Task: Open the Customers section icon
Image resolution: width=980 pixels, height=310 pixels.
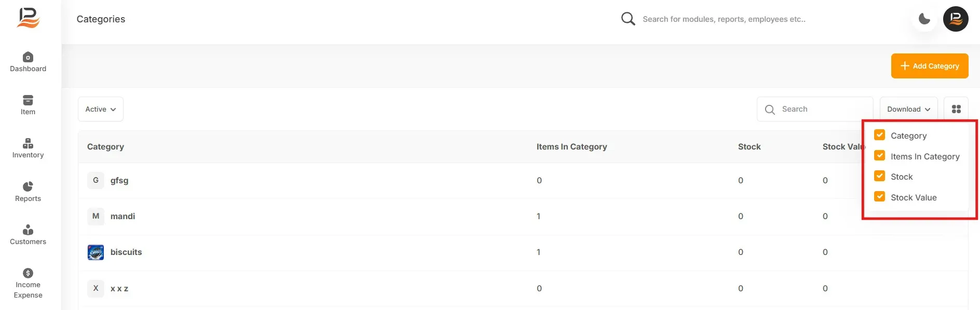Action: [28, 230]
